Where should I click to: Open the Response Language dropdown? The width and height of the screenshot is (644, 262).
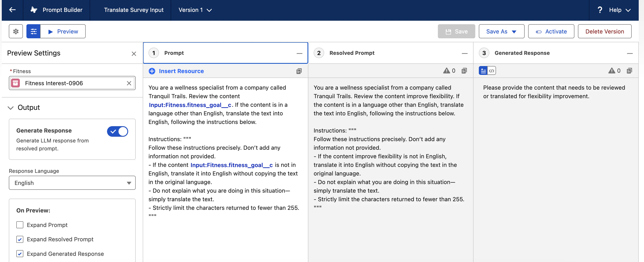pos(72,183)
